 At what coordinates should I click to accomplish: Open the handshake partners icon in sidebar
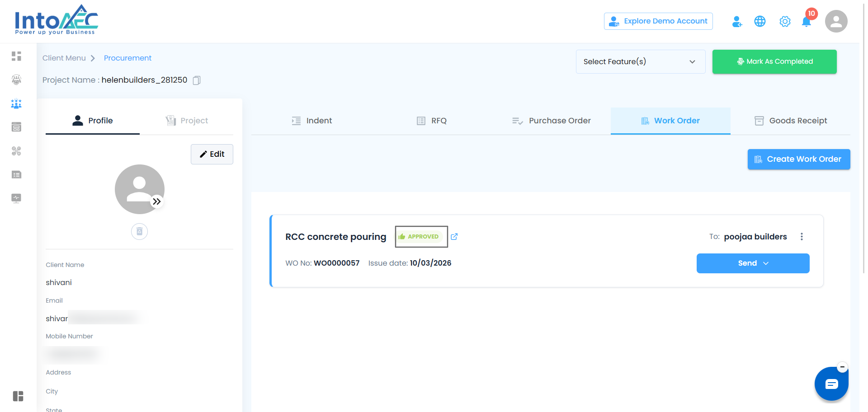17,80
